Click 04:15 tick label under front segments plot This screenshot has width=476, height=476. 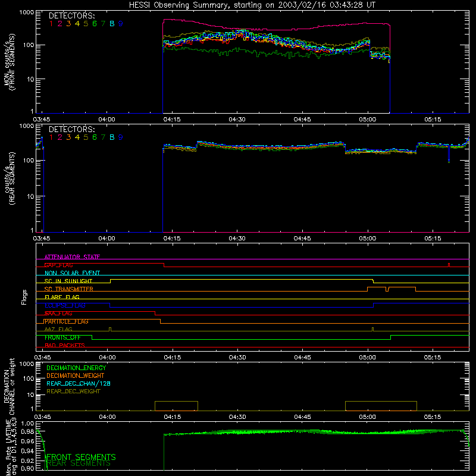[172, 120]
